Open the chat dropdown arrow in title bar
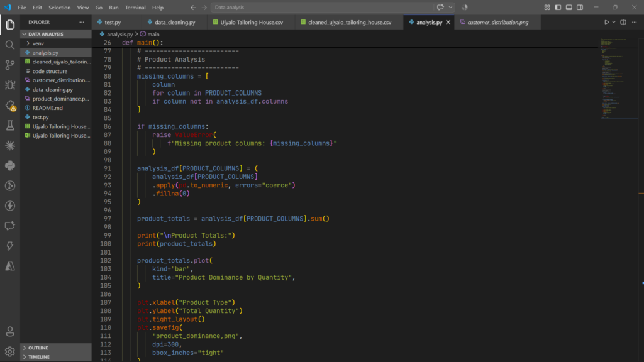The image size is (644, 362). (450, 8)
